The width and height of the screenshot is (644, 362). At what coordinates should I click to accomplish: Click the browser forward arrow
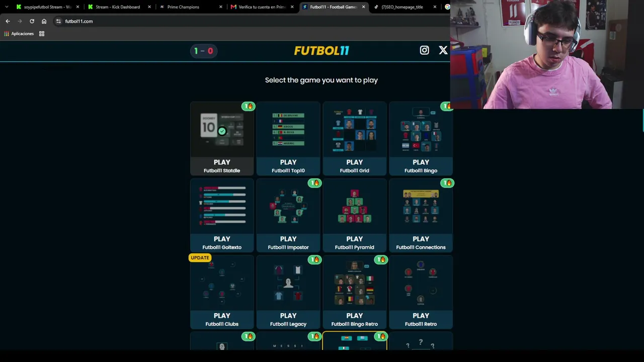click(20, 21)
